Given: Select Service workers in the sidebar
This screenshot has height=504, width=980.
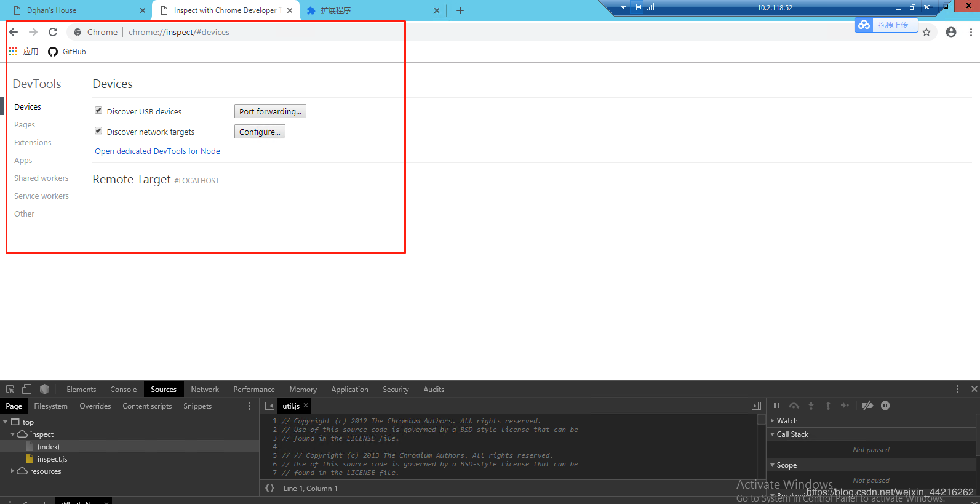Looking at the screenshot, I should [41, 196].
